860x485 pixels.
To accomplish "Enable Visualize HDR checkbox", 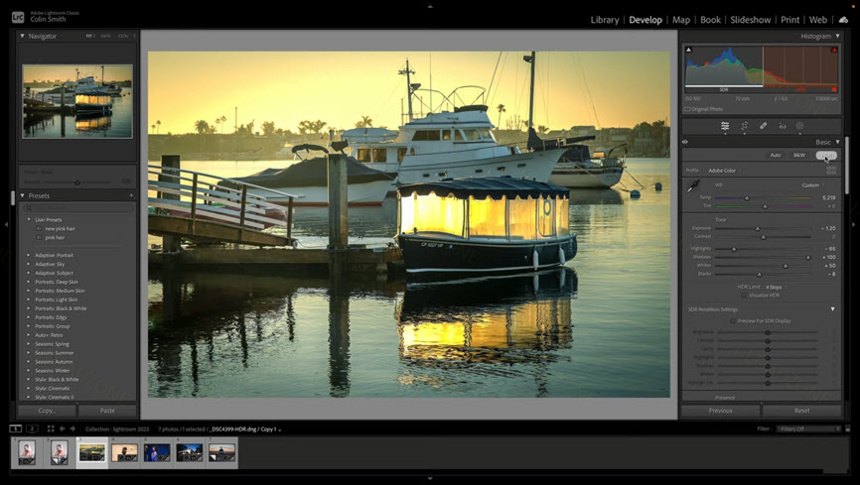I will tap(744, 295).
